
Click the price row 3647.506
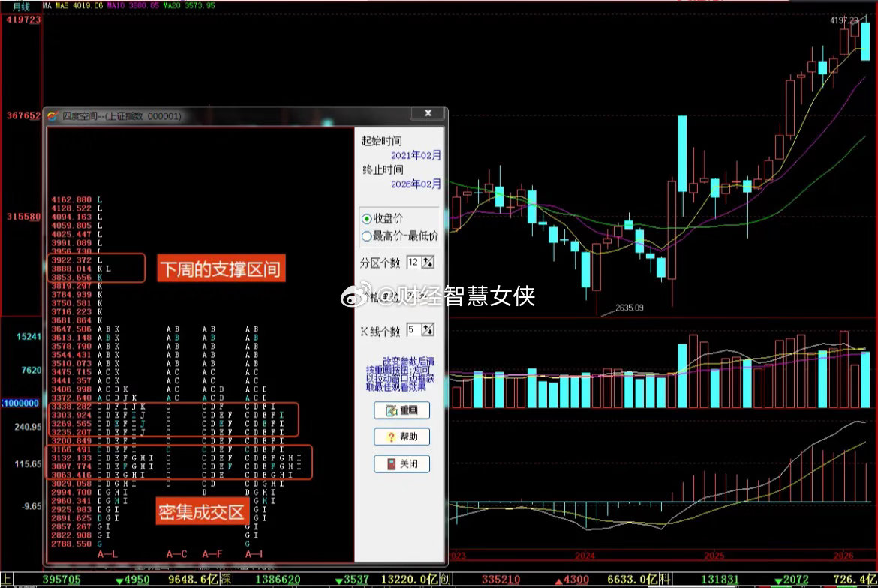[71, 329]
